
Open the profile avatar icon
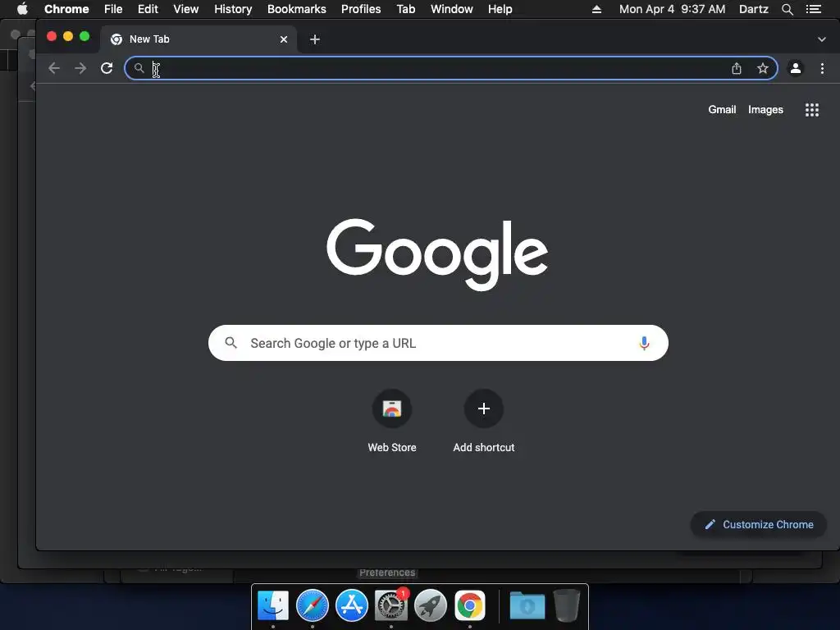[796, 68]
